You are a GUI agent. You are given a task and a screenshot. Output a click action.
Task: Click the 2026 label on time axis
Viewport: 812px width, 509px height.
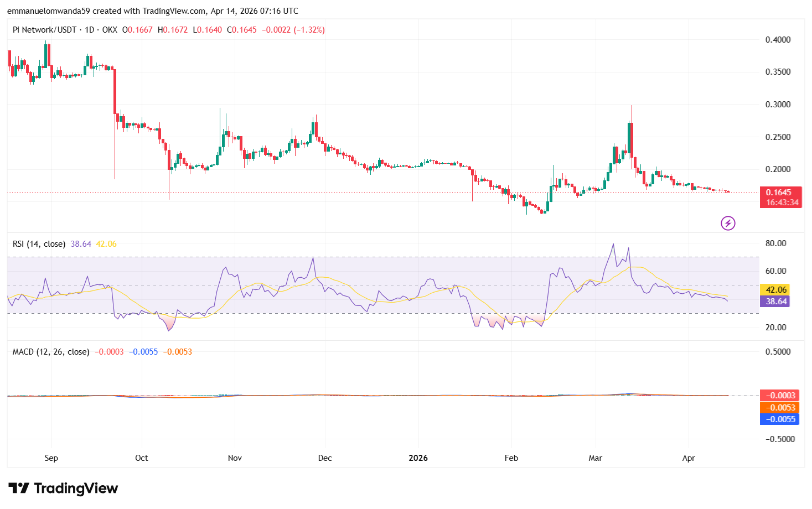point(418,458)
